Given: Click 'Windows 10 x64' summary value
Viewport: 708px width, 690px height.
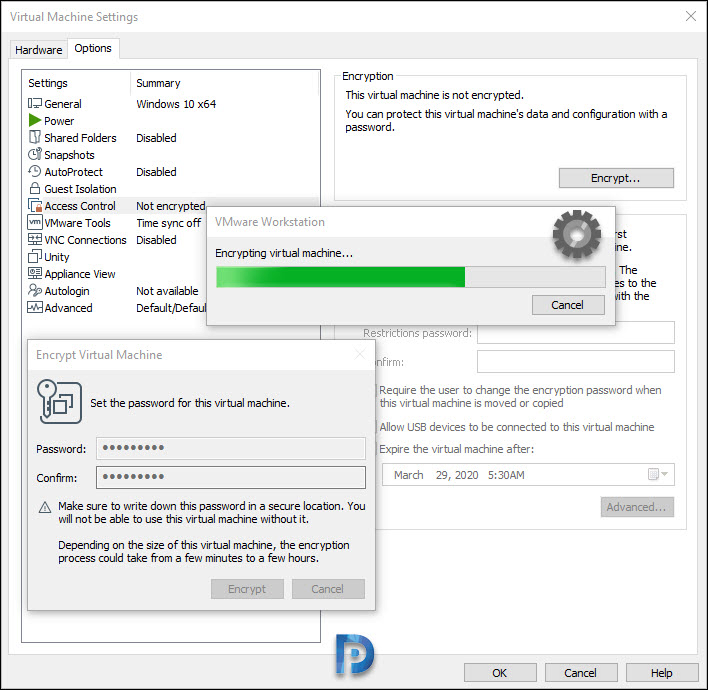Looking at the screenshot, I should 176,104.
